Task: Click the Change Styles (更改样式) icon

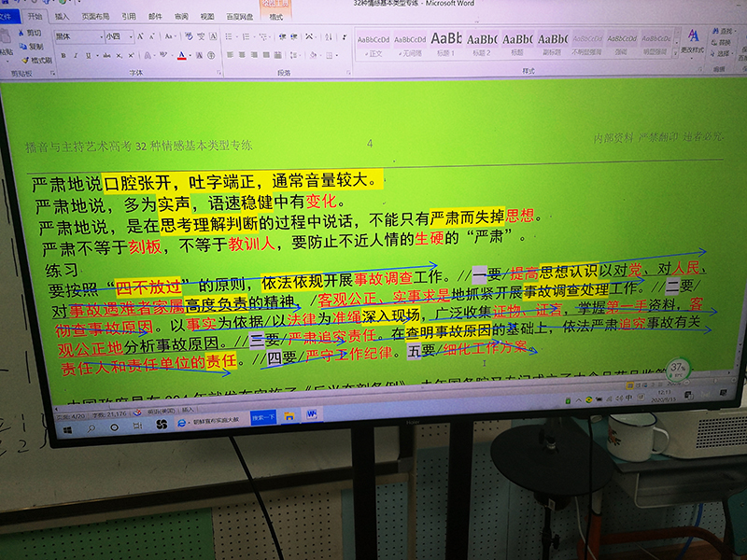Action: [692, 41]
